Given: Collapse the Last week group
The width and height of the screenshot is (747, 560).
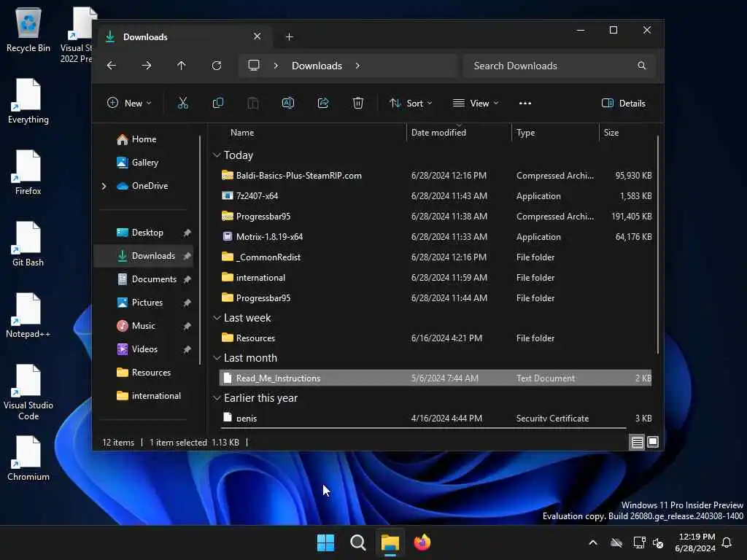Looking at the screenshot, I should 217,318.
